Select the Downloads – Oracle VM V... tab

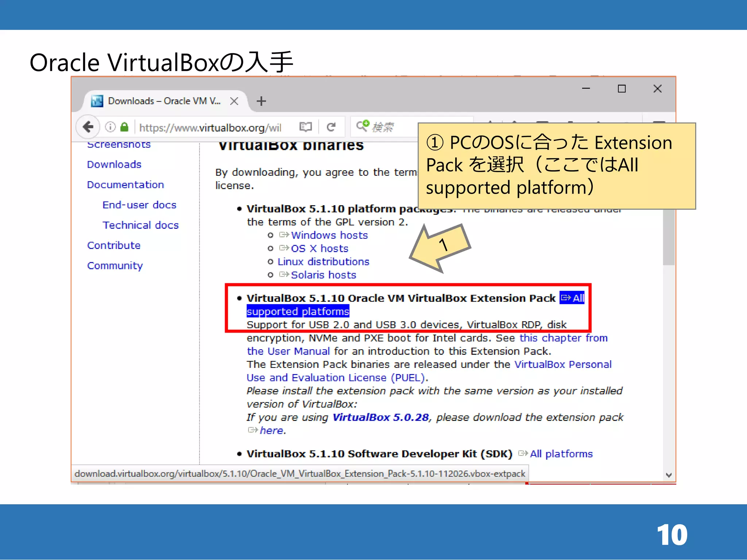pyautogui.click(x=166, y=101)
